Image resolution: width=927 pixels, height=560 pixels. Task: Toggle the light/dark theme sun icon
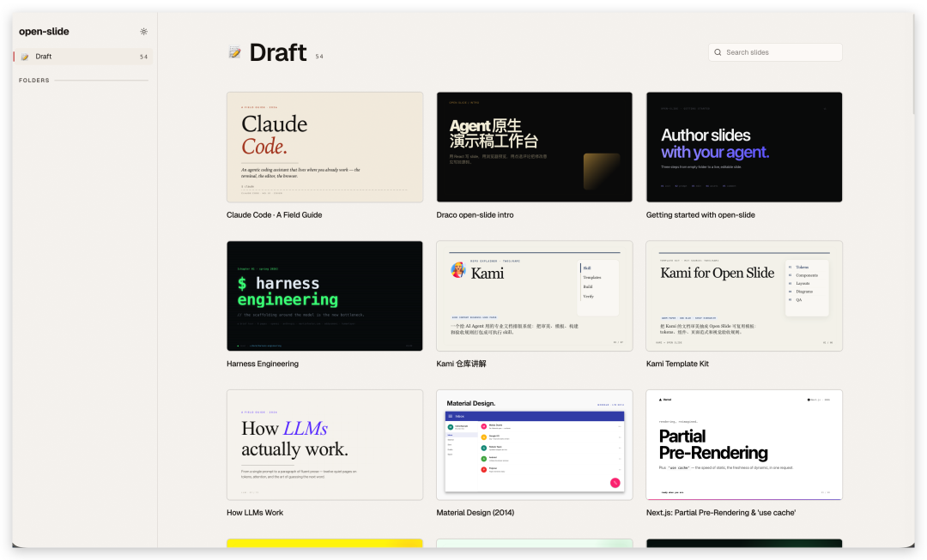coord(143,32)
